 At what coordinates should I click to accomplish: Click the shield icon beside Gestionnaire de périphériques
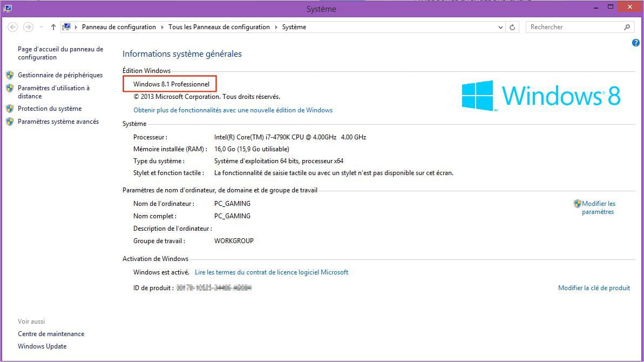pos(10,75)
